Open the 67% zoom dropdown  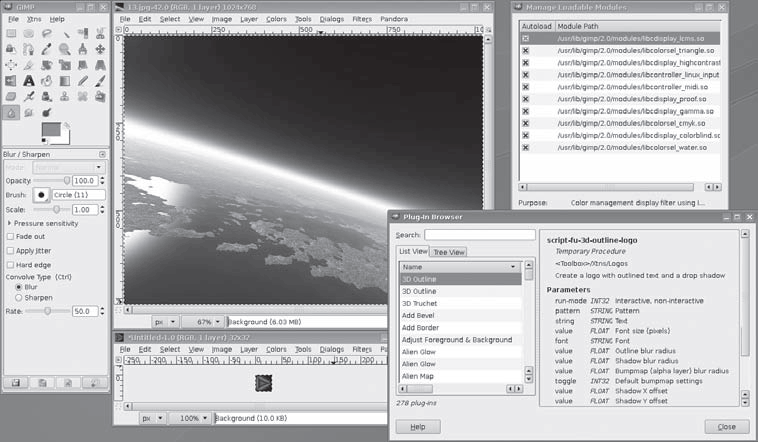tap(205, 322)
